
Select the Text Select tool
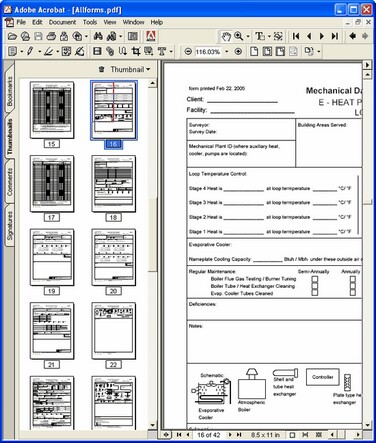point(260,36)
